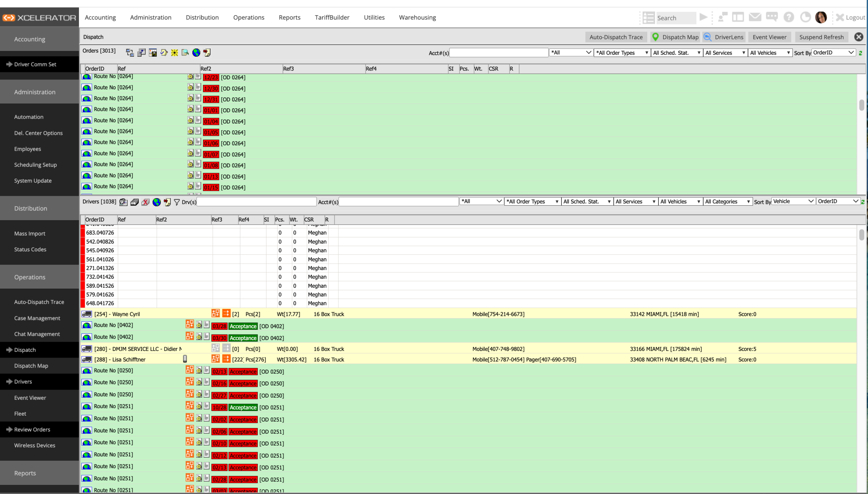Viewport: 868px width, 494px height.
Task: Click the route globe icon on Route No [0402] 03/28 row
Action: [x=87, y=325]
